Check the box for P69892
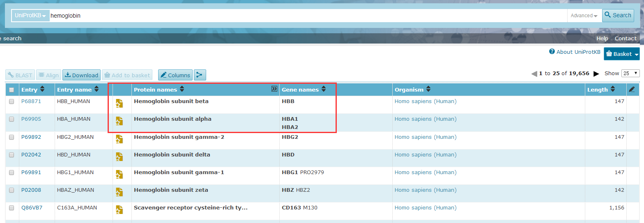The image size is (644, 223). (x=11, y=137)
